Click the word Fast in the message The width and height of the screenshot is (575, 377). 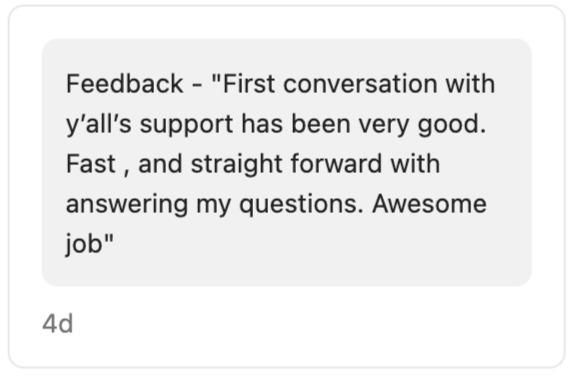pos(91,164)
